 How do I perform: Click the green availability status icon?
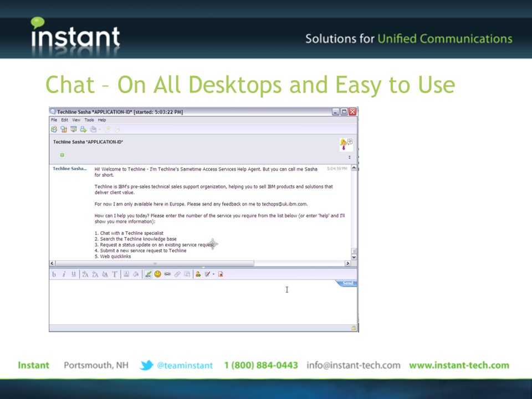(x=62, y=155)
